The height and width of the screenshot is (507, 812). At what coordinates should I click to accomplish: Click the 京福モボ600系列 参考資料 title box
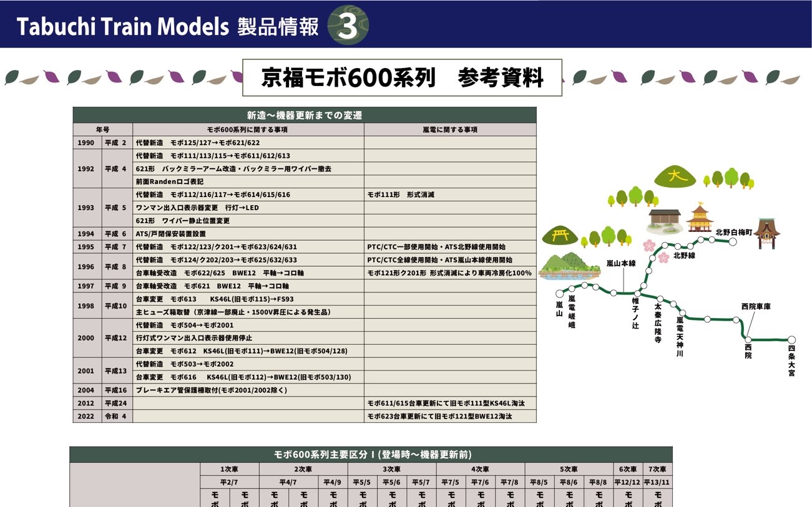402,78
